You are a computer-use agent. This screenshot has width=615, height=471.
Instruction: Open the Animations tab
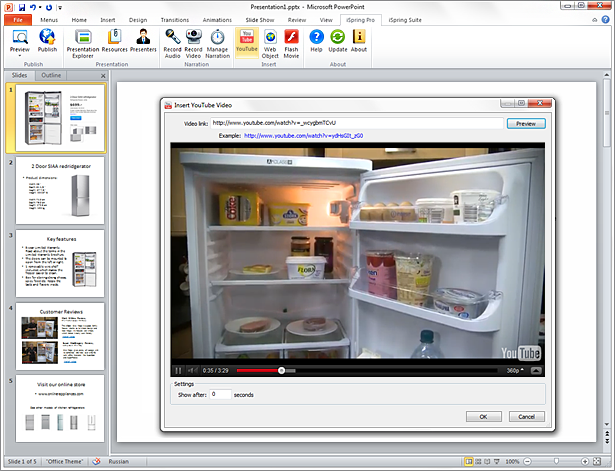pos(217,20)
